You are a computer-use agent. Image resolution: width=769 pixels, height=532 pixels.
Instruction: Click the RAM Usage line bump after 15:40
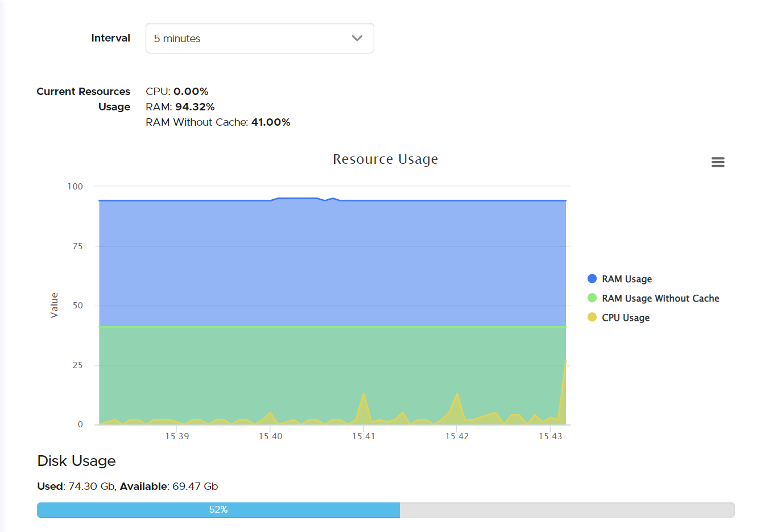[297, 199]
